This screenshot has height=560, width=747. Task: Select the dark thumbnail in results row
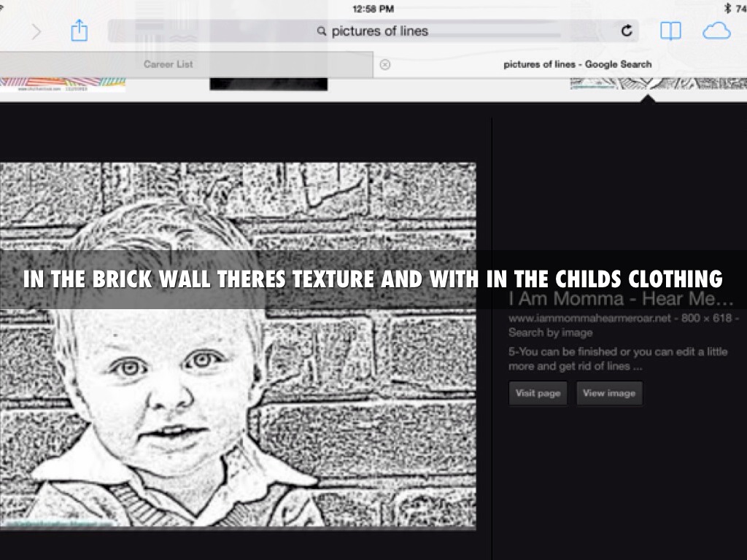click(x=268, y=84)
